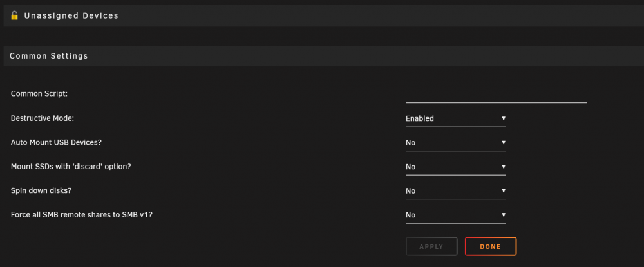The height and width of the screenshot is (267, 644).
Task: Open the Spin down disks dropdown
Action: tap(455, 191)
